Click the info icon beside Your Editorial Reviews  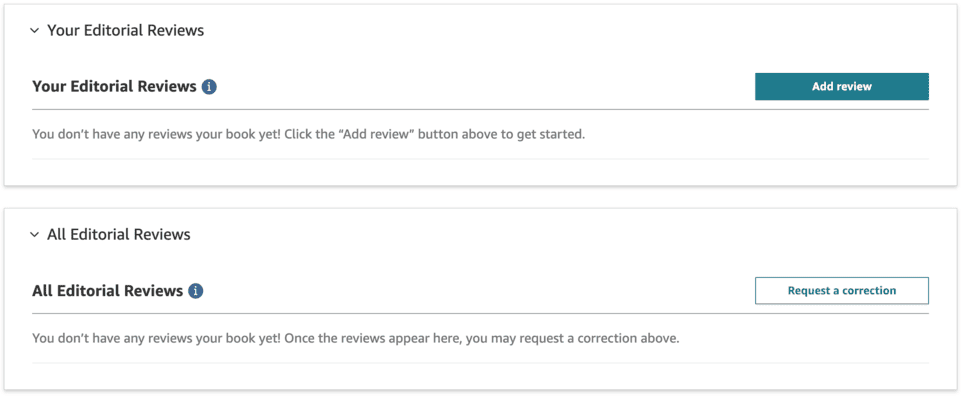pyautogui.click(x=209, y=87)
